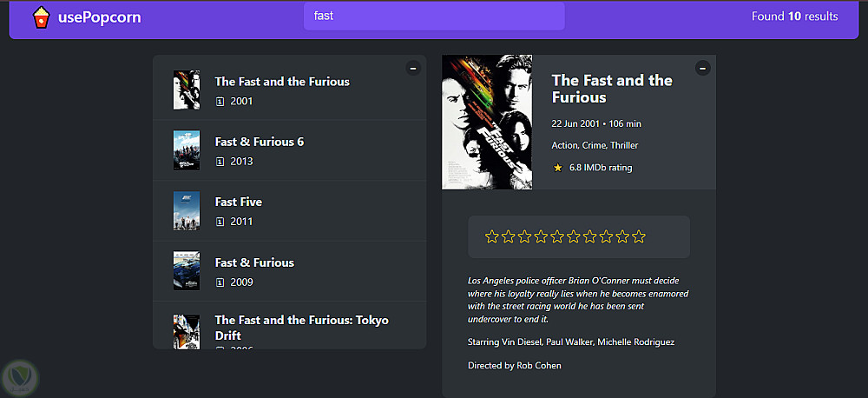868x398 pixels.
Task: Collapse the search results list box
Action: click(x=412, y=68)
